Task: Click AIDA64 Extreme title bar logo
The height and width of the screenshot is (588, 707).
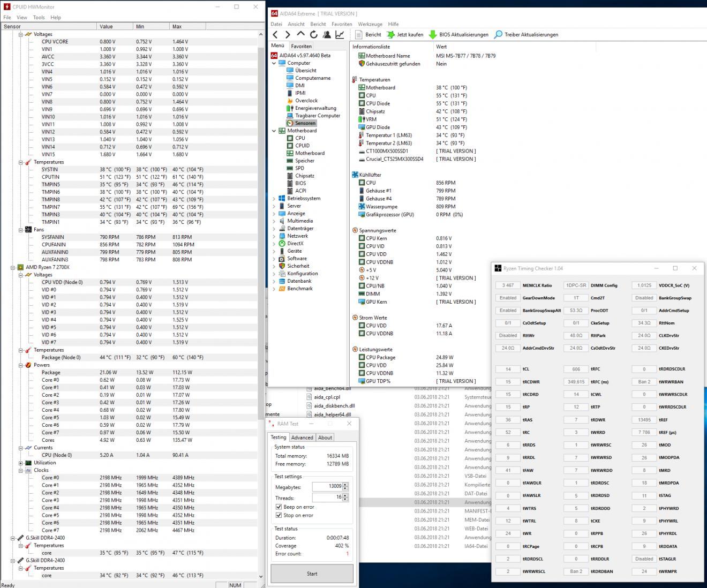Action: [x=274, y=13]
